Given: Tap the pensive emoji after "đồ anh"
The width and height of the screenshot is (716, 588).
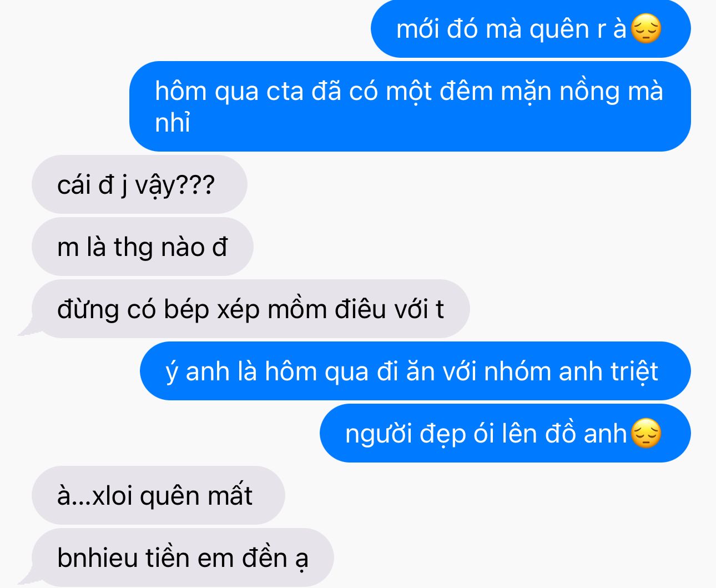Looking at the screenshot, I should point(647,433).
